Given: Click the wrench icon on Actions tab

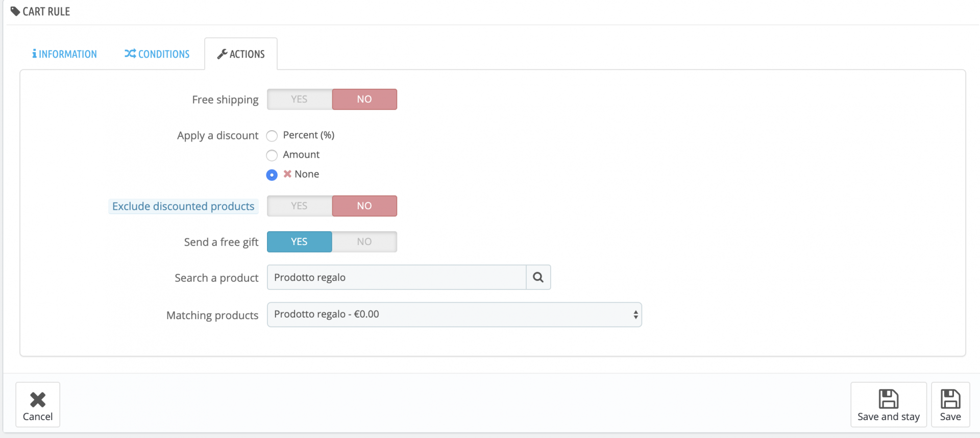Looking at the screenshot, I should pos(222,54).
